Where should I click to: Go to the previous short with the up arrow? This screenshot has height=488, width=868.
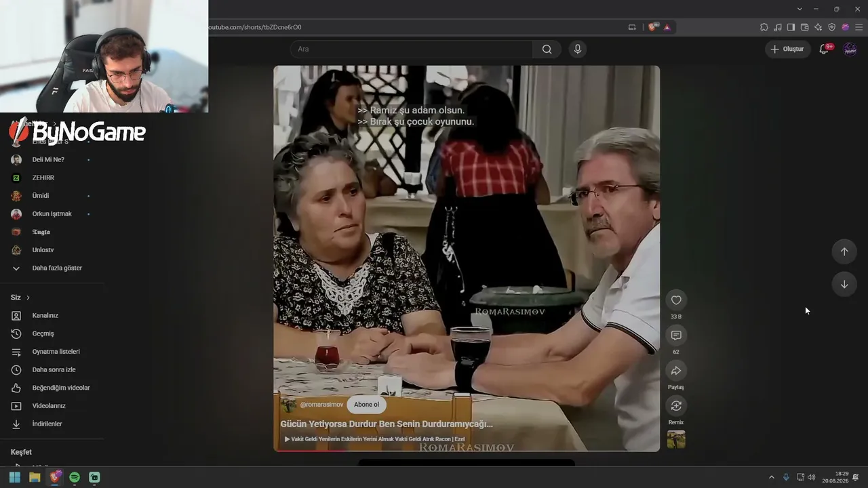844,251
